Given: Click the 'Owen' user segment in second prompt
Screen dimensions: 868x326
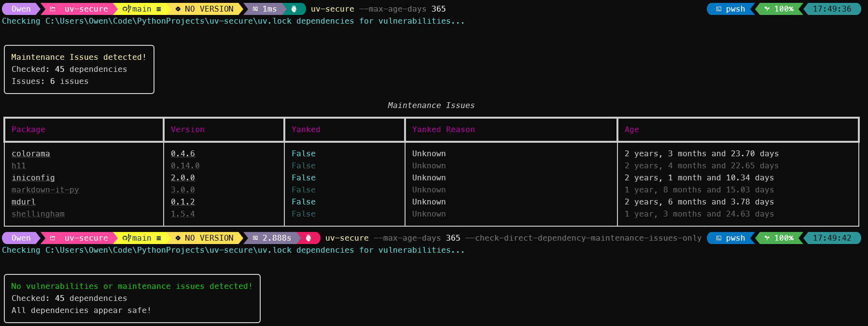Looking at the screenshot, I should tap(21, 238).
